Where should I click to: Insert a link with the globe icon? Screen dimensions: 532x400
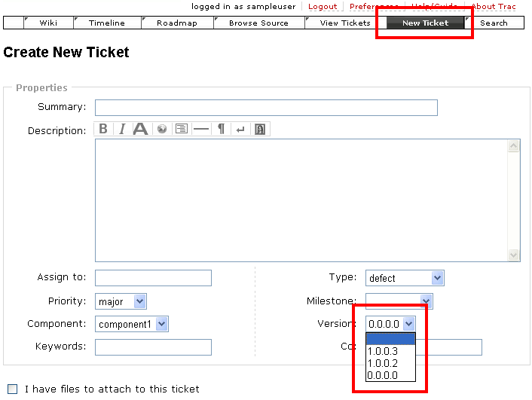coord(161,129)
